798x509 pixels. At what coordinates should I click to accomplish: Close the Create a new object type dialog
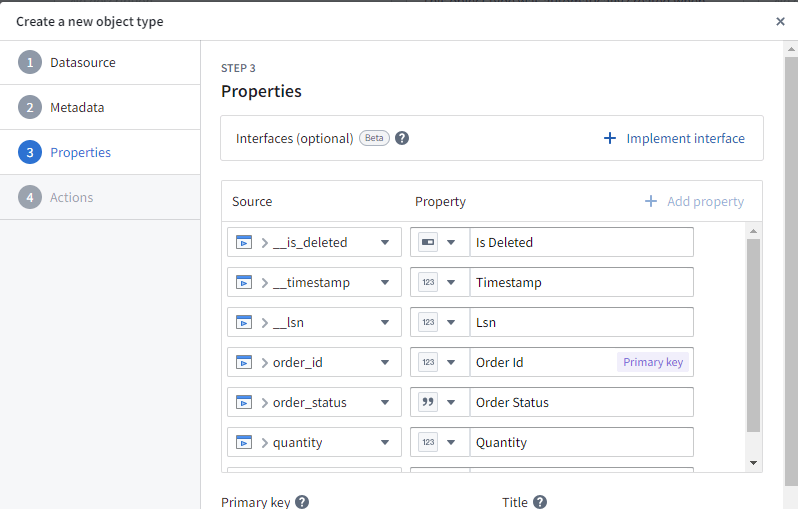[x=780, y=21]
